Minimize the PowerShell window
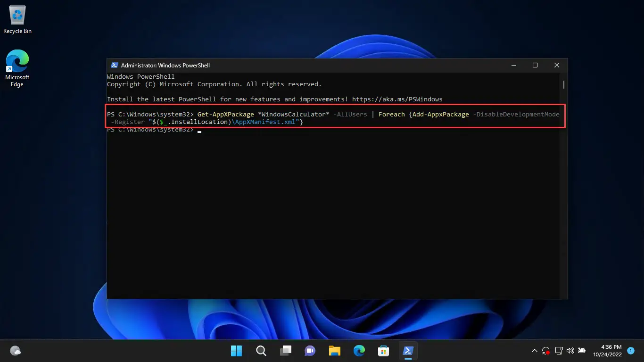This screenshot has width=644, height=362. tap(513, 66)
